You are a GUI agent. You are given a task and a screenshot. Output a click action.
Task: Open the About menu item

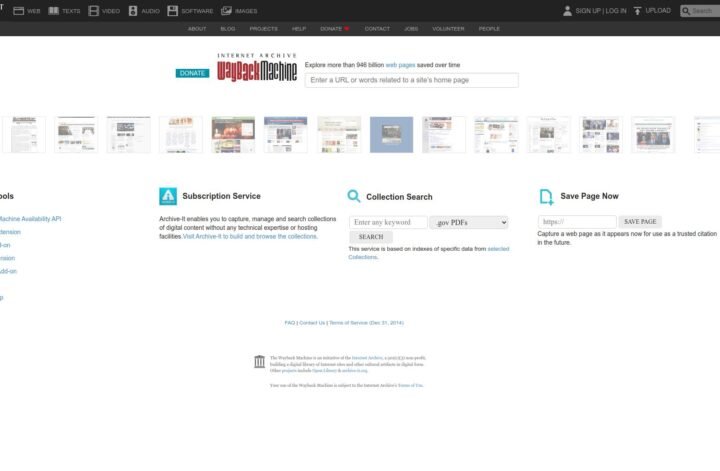click(197, 29)
